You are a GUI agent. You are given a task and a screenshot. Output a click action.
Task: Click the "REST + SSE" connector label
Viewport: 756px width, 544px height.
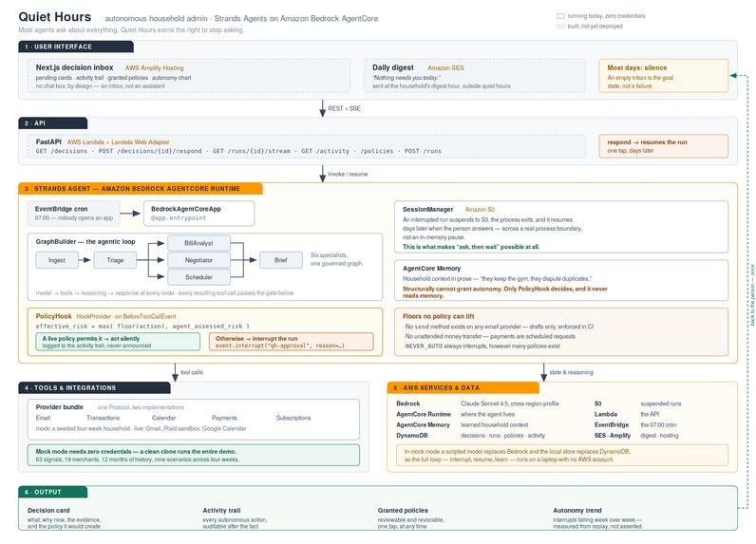point(344,108)
